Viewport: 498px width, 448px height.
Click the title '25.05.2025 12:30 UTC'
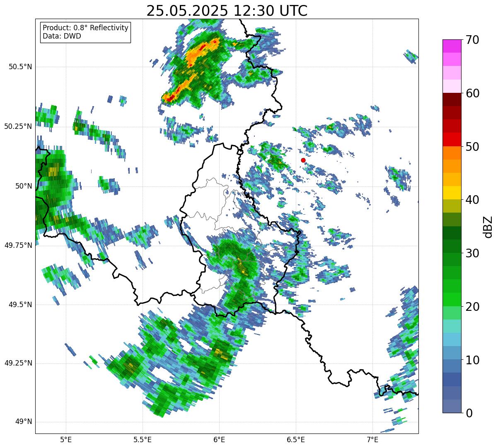[227, 11]
